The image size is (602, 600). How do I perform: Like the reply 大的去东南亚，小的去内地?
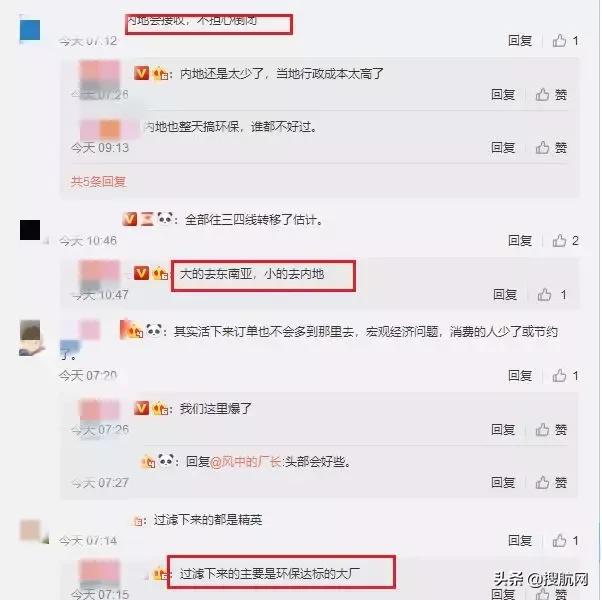tap(551, 295)
